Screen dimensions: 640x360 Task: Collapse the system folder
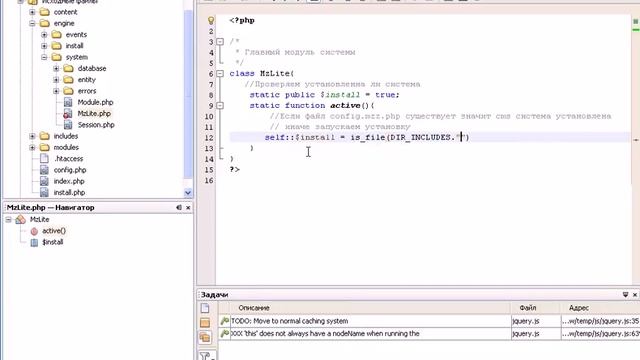[44, 58]
